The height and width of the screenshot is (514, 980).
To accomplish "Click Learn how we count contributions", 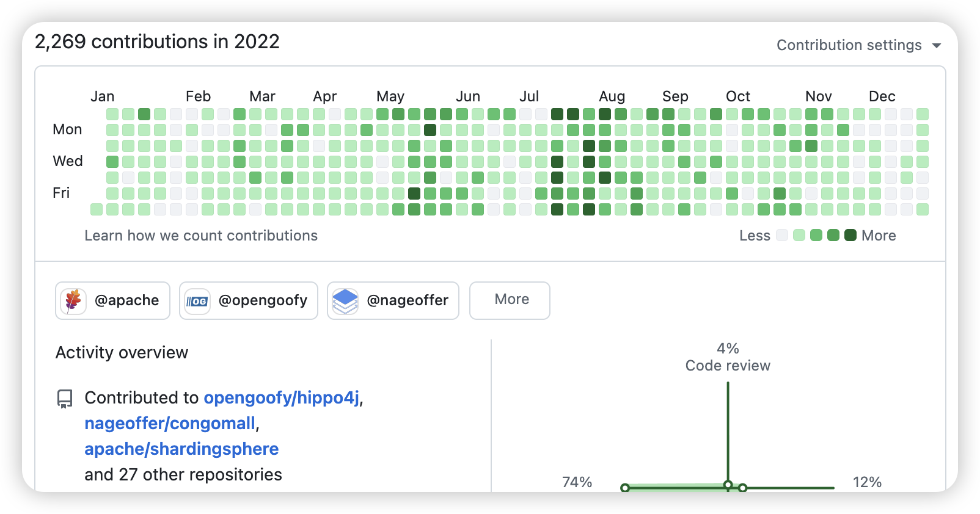I will point(201,236).
